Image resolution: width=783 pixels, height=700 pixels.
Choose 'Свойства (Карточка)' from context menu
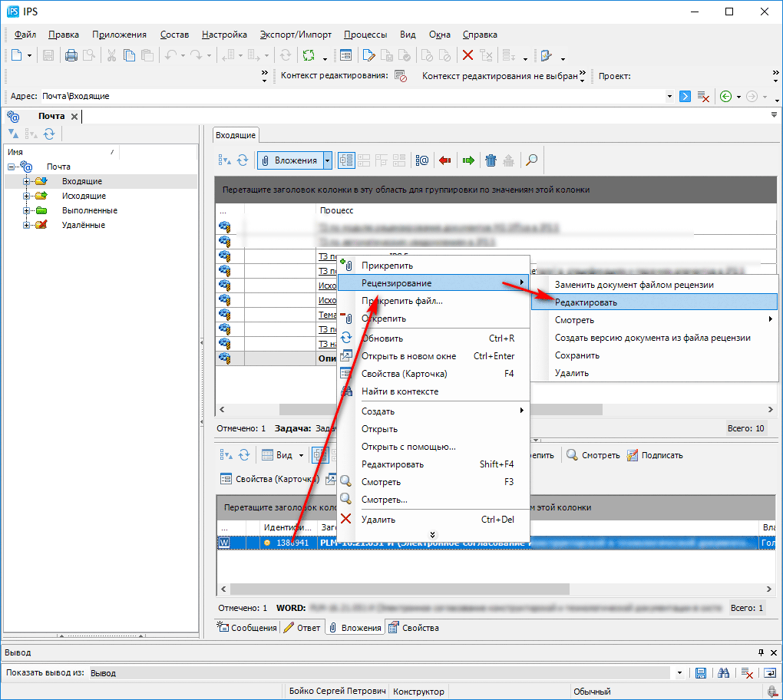tap(404, 374)
